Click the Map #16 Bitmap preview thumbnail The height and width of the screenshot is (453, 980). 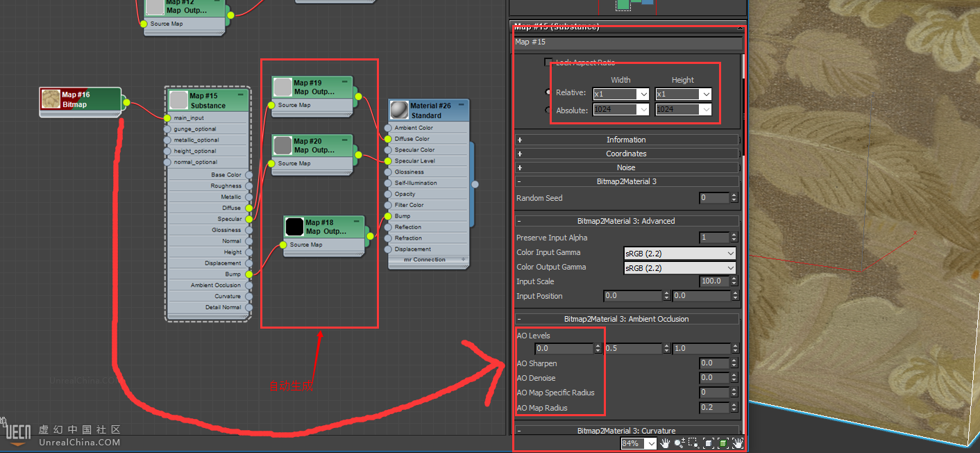coord(51,99)
